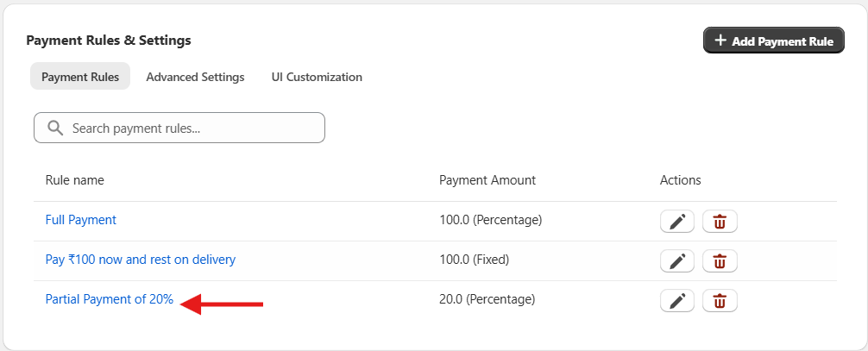Click the Payment Amount column header
This screenshot has height=351, width=868.
pos(487,180)
